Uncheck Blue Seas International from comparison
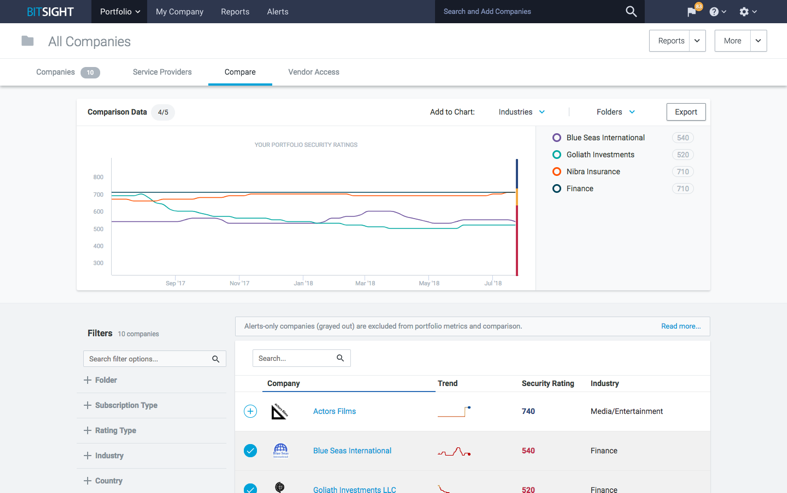The height and width of the screenshot is (493, 787). pos(250,451)
